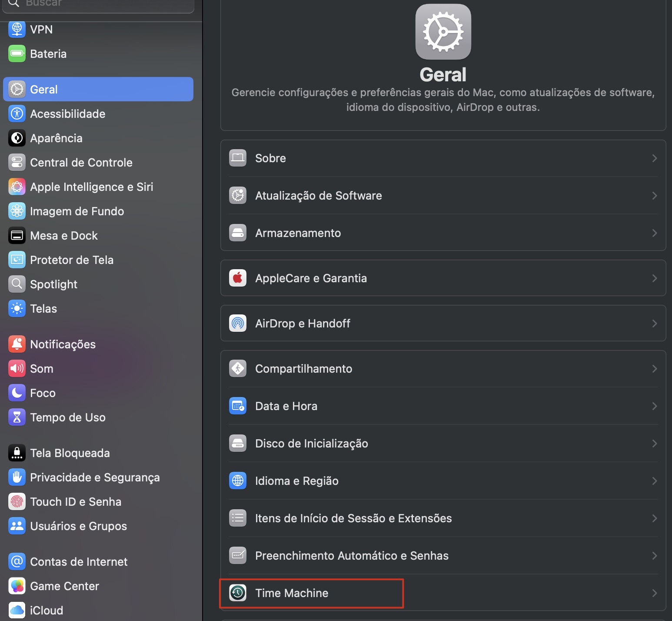
Task: Open Touch ID e Senha settings
Action: 17,501
